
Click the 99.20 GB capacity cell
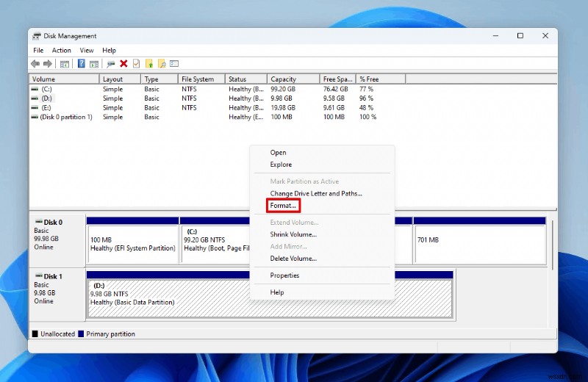click(283, 89)
